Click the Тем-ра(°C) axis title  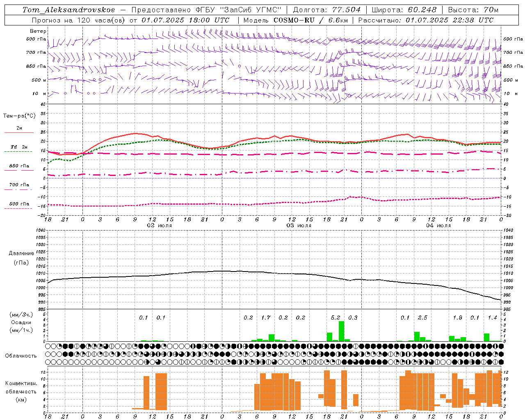pyautogui.click(x=19, y=116)
